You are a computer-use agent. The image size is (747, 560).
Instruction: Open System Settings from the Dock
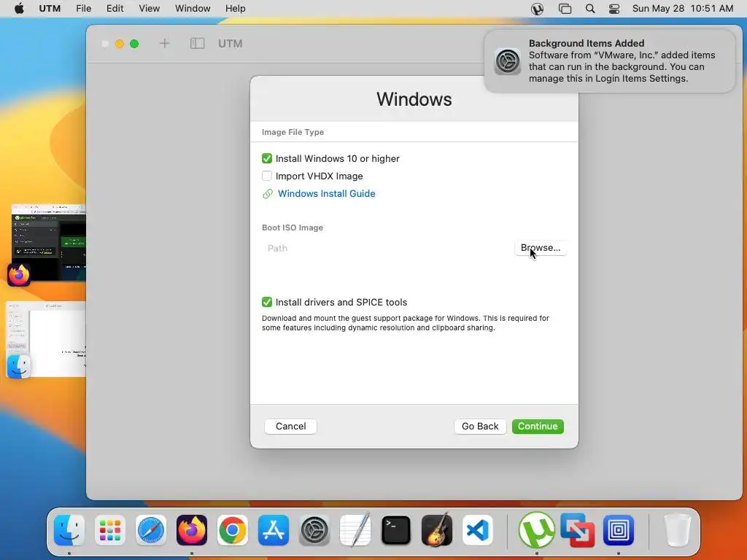coord(314,530)
